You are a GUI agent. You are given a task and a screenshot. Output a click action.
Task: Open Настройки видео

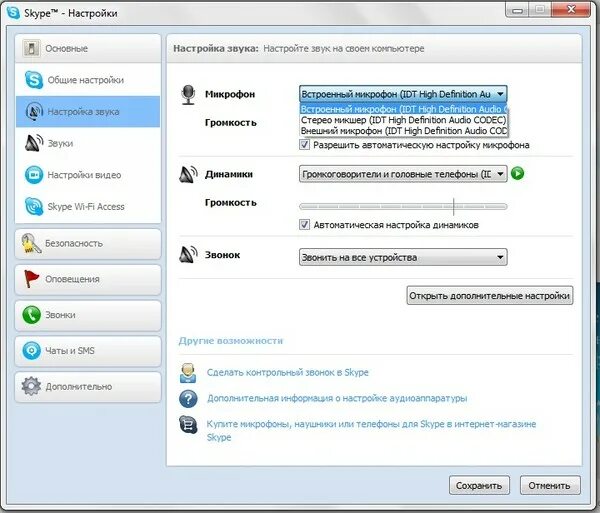click(x=88, y=175)
